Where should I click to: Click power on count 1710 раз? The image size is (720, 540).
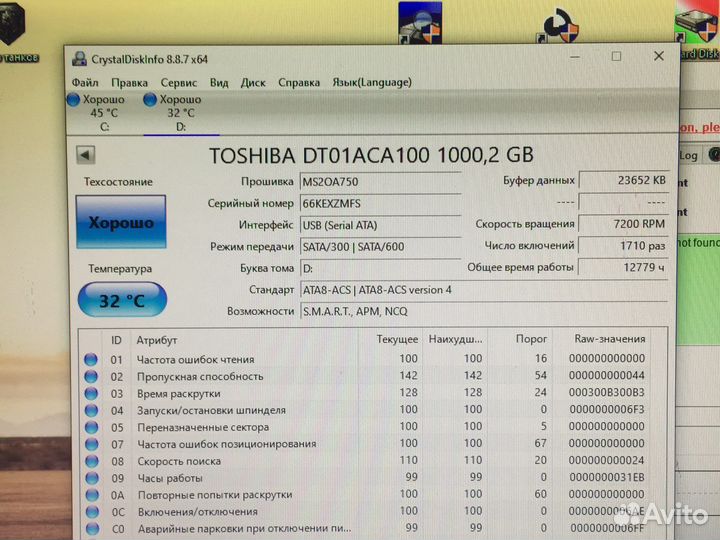623,246
